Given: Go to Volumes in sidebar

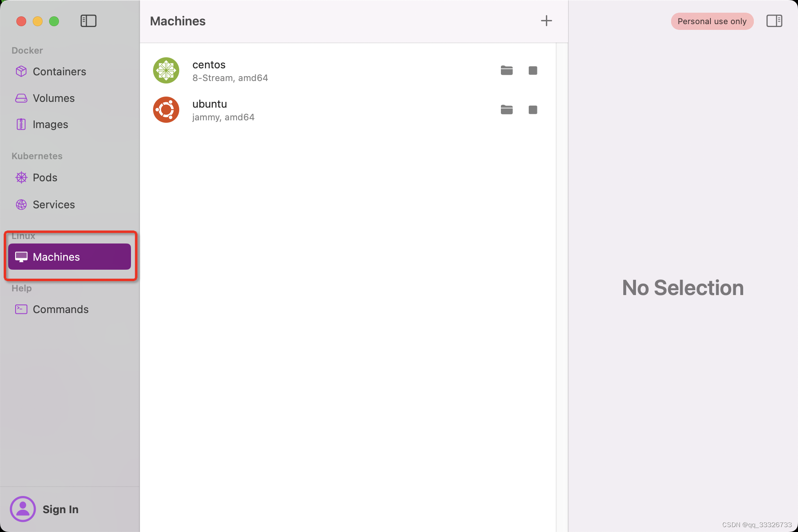Looking at the screenshot, I should (x=54, y=98).
